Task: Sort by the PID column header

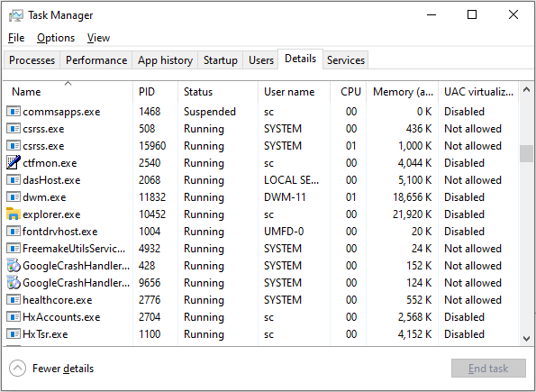Action: [156, 91]
